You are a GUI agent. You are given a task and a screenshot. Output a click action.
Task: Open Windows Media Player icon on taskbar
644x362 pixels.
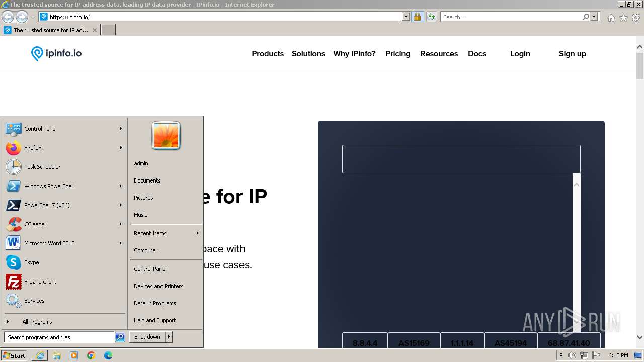(x=74, y=355)
